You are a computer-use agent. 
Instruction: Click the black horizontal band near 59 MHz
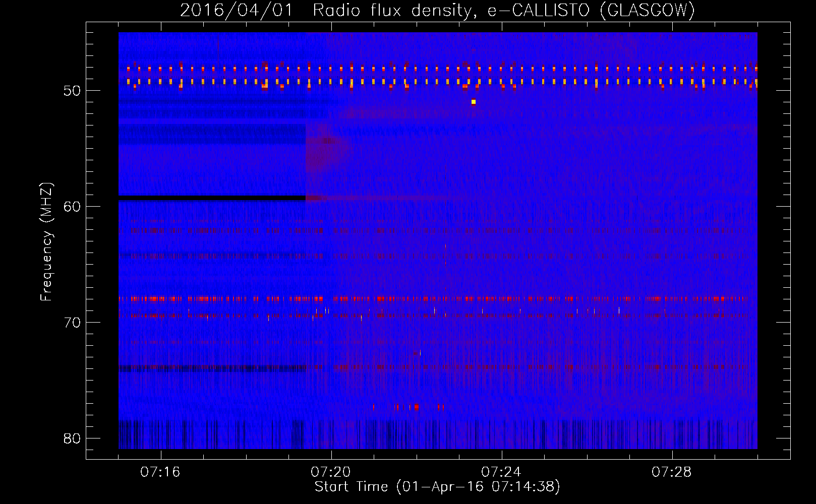pyautogui.click(x=212, y=198)
